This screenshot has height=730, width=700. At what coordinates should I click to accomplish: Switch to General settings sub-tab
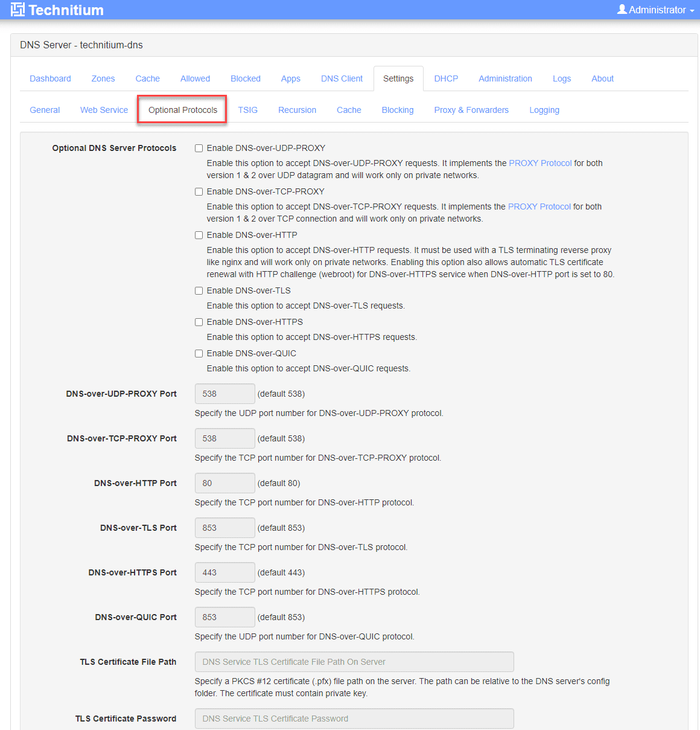click(45, 110)
